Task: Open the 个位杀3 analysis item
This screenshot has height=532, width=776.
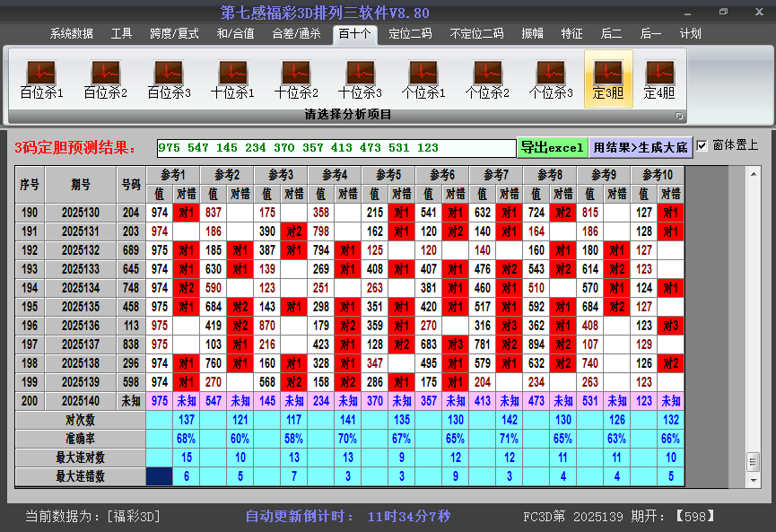Action: click(551, 78)
